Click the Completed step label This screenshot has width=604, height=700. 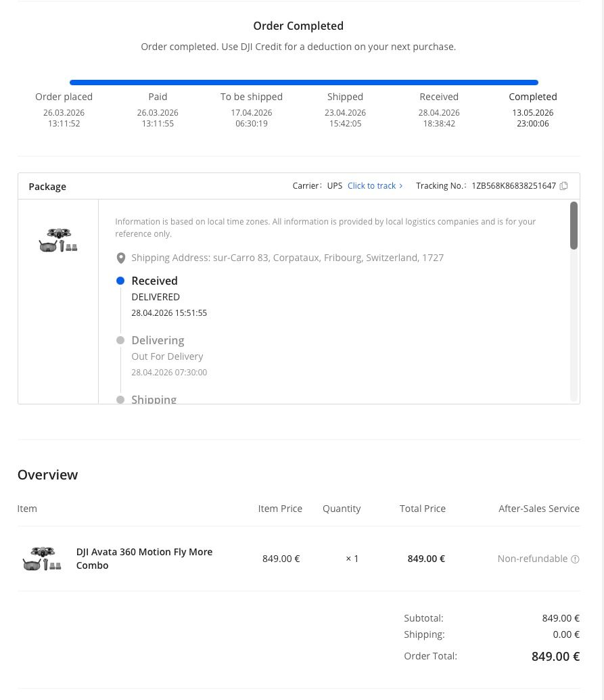[532, 97]
